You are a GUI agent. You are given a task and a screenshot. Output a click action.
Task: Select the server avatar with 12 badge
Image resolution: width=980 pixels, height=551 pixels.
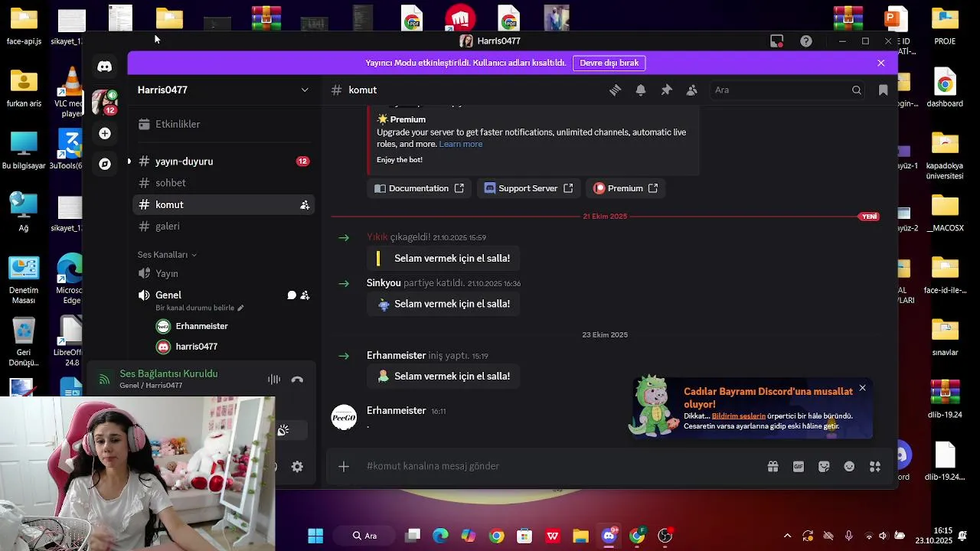105,102
